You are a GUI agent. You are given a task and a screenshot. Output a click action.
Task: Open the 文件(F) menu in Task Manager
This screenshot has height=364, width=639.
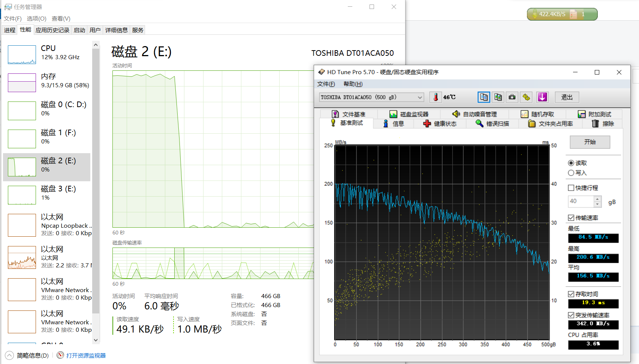click(13, 19)
